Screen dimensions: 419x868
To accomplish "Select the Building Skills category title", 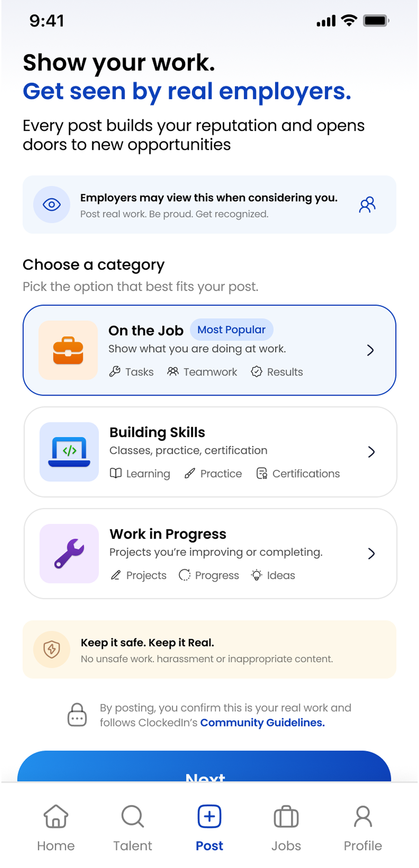I will click(157, 432).
